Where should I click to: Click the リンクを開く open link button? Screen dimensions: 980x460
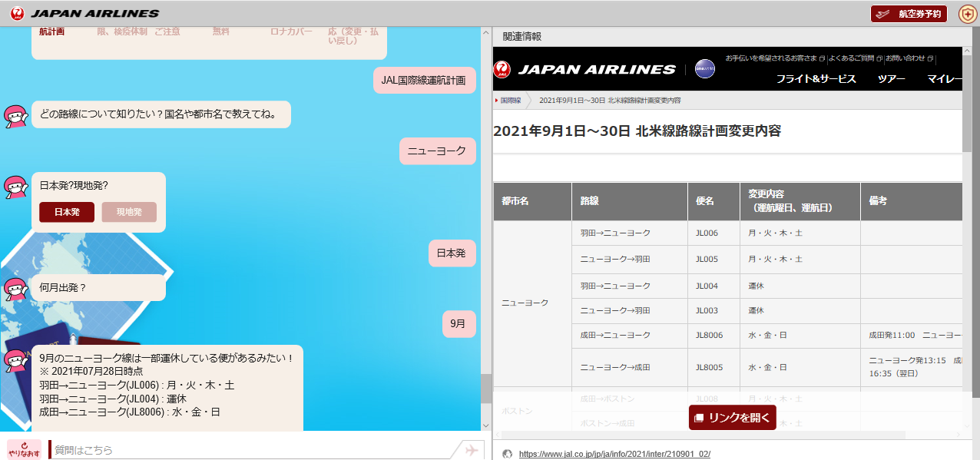click(733, 418)
